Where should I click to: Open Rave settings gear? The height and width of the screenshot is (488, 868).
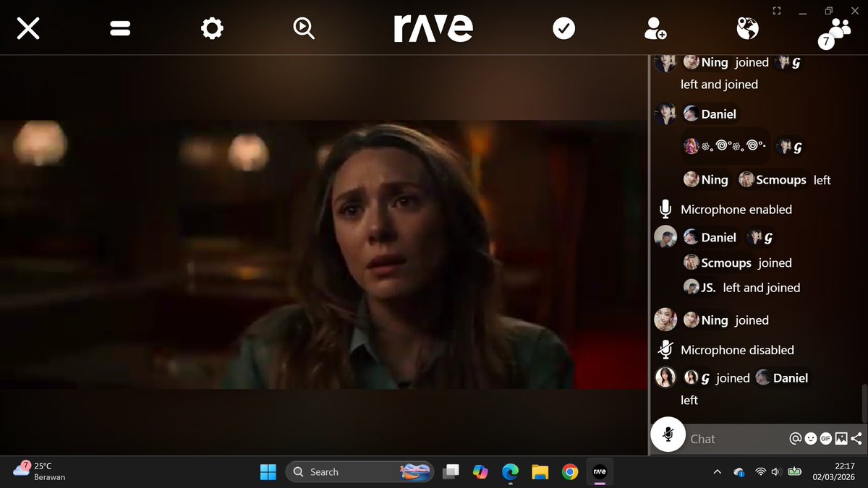click(212, 28)
